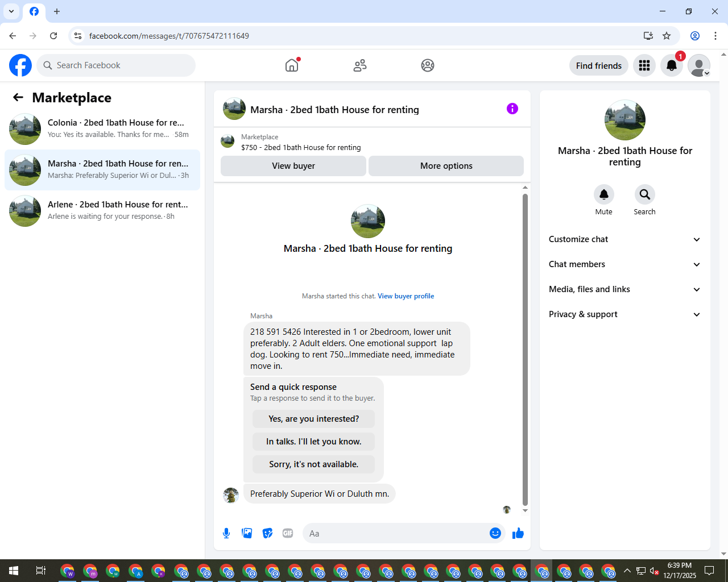Open the taskbar notification center

[709, 571]
